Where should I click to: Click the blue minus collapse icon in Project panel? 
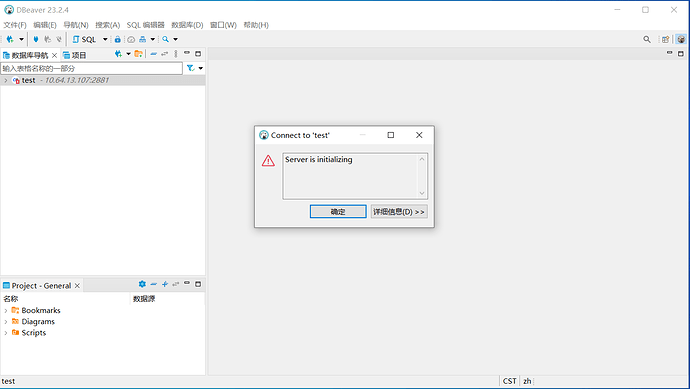[153, 284]
